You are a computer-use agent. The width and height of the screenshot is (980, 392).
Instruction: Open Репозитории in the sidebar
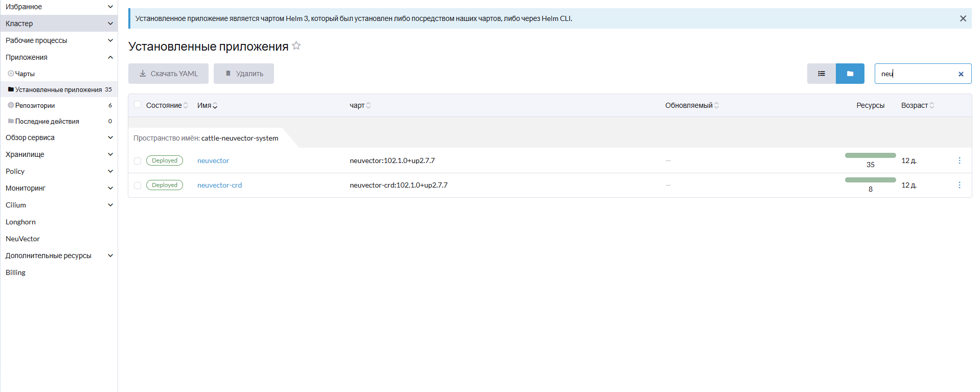click(35, 105)
